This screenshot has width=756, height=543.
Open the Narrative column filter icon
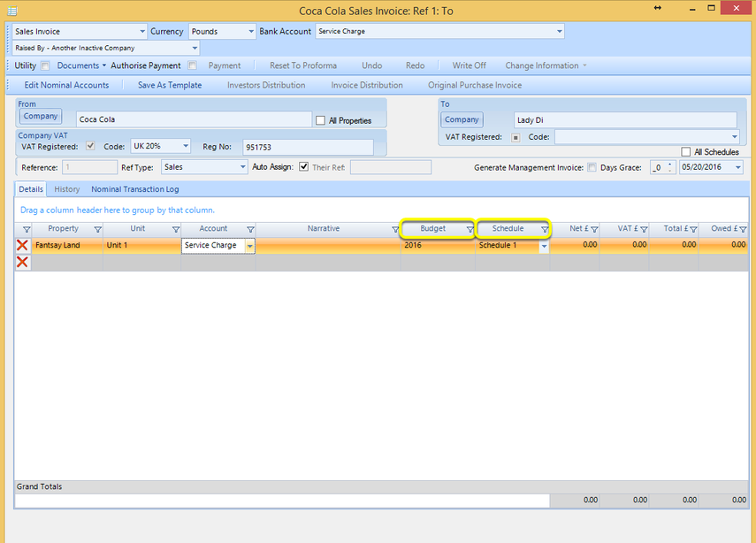(x=395, y=229)
